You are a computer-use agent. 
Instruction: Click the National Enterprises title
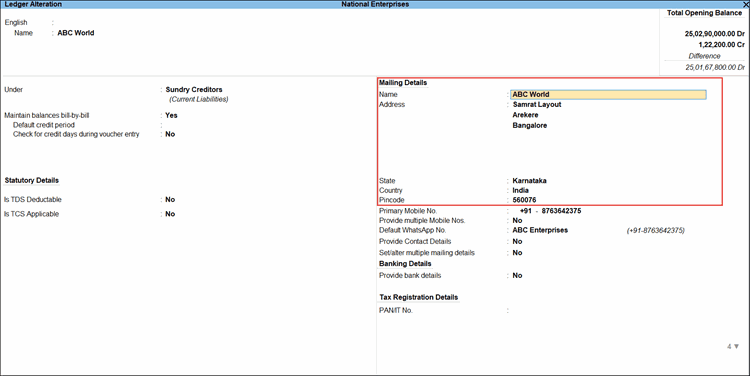pyautogui.click(x=375, y=4)
